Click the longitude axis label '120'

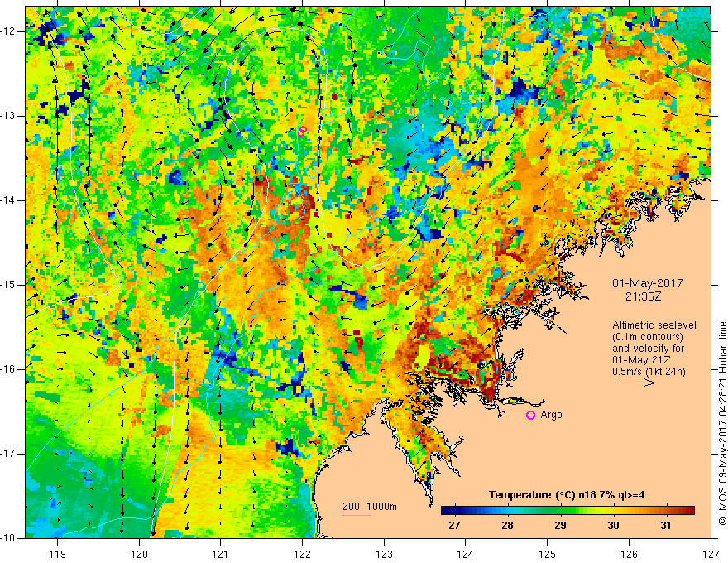[x=139, y=554]
